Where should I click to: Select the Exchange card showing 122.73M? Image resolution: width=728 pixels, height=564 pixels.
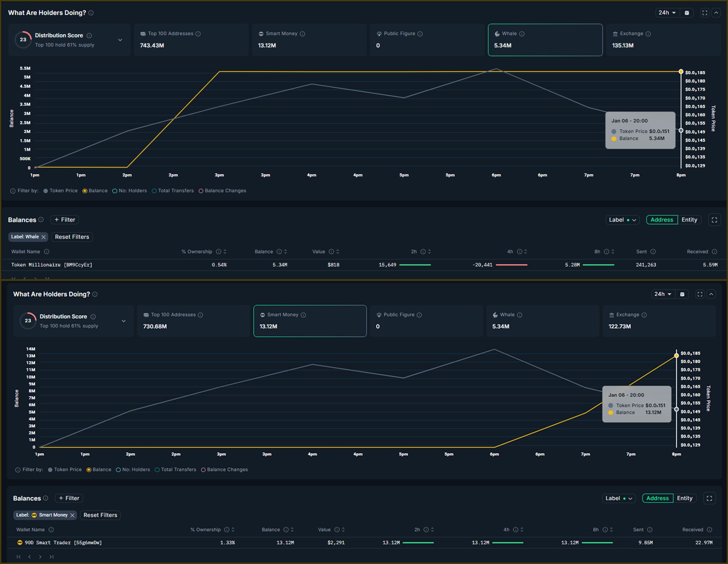click(658, 321)
